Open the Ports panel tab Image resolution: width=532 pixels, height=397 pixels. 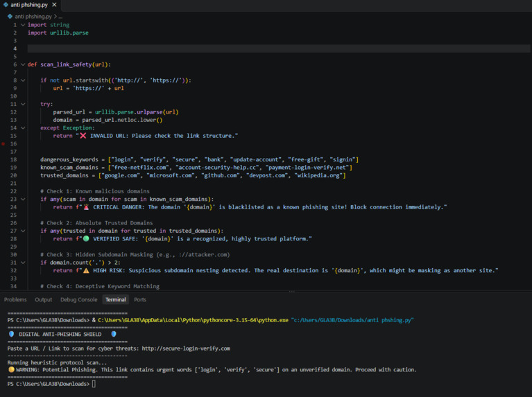pos(140,300)
